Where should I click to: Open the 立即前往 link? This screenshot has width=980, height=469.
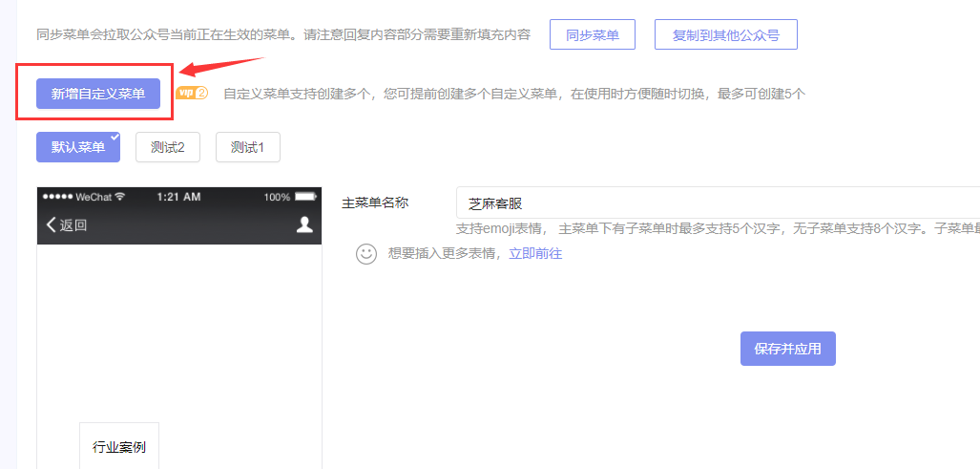click(x=535, y=254)
